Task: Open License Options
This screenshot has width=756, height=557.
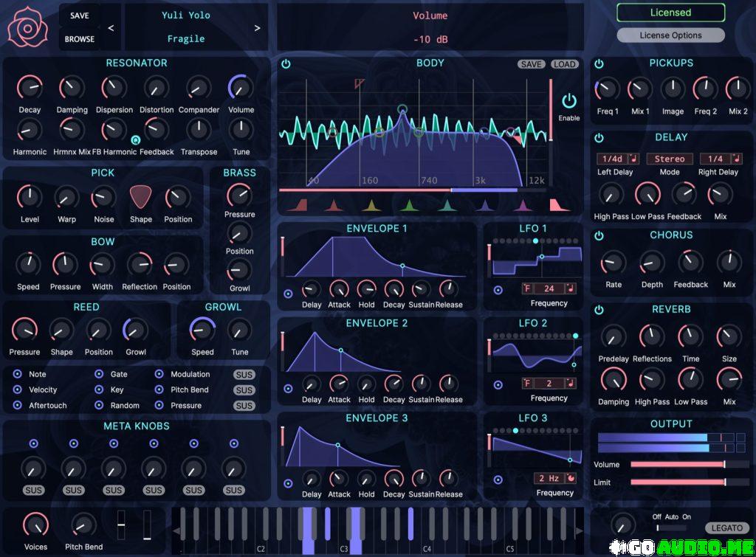Action: point(670,35)
